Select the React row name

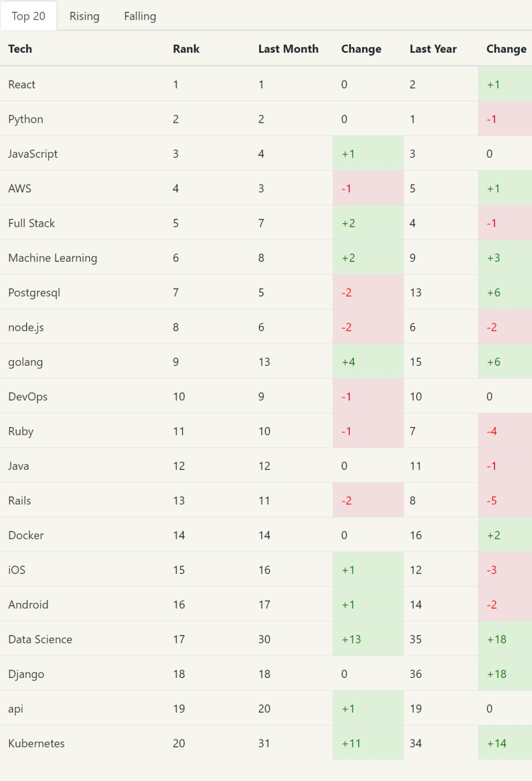point(22,84)
